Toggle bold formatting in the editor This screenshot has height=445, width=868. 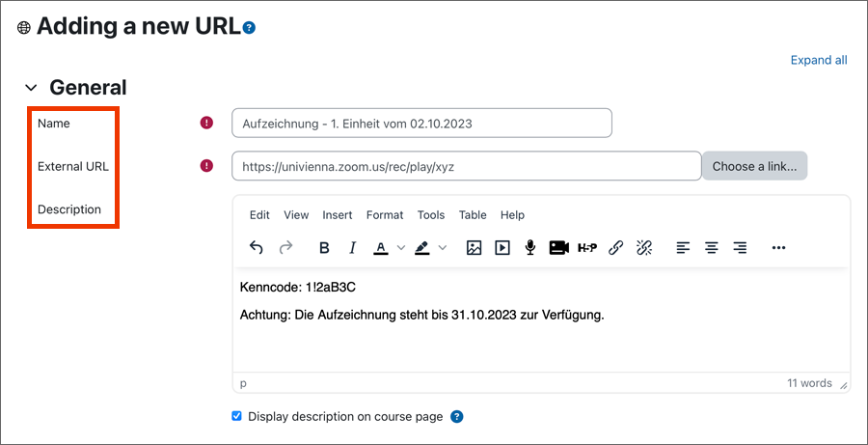click(324, 248)
